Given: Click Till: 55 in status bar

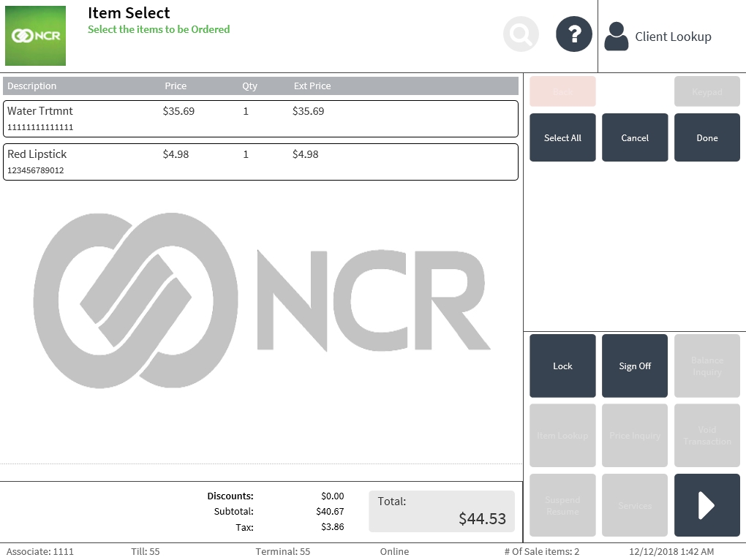Looking at the screenshot, I should click(x=146, y=551).
